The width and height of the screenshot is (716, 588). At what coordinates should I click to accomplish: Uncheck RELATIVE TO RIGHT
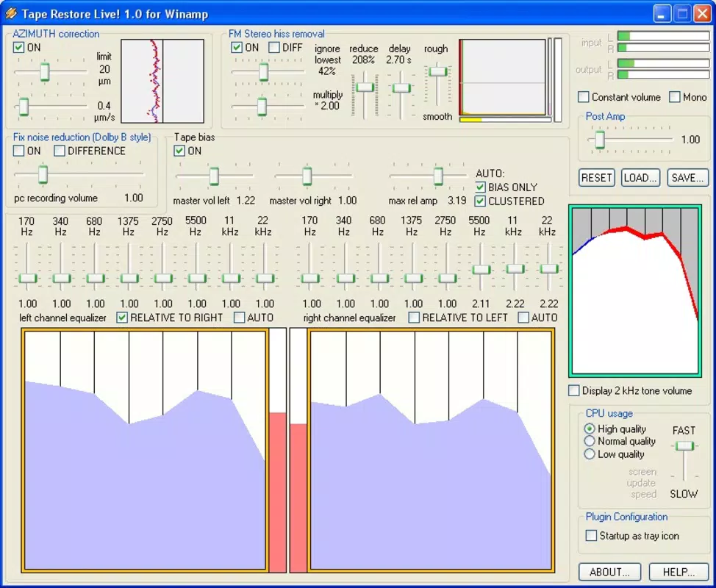pyautogui.click(x=122, y=318)
